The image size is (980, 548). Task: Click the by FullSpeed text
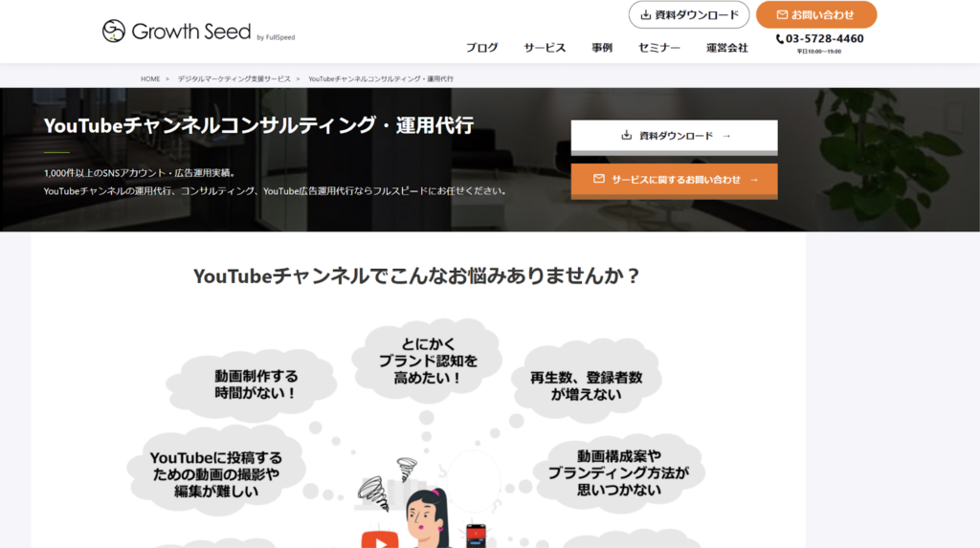pyautogui.click(x=276, y=37)
